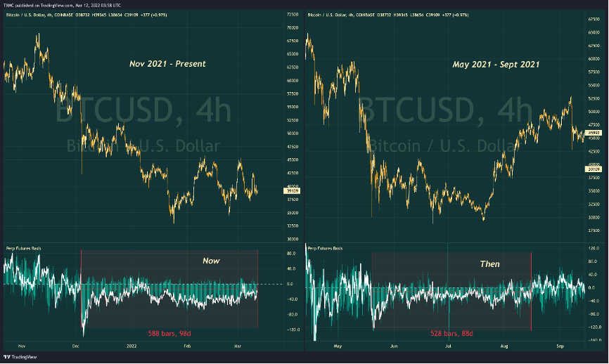Click the 'Sep' date label on right time axis
This screenshot has width=609, height=364.
pos(560,346)
